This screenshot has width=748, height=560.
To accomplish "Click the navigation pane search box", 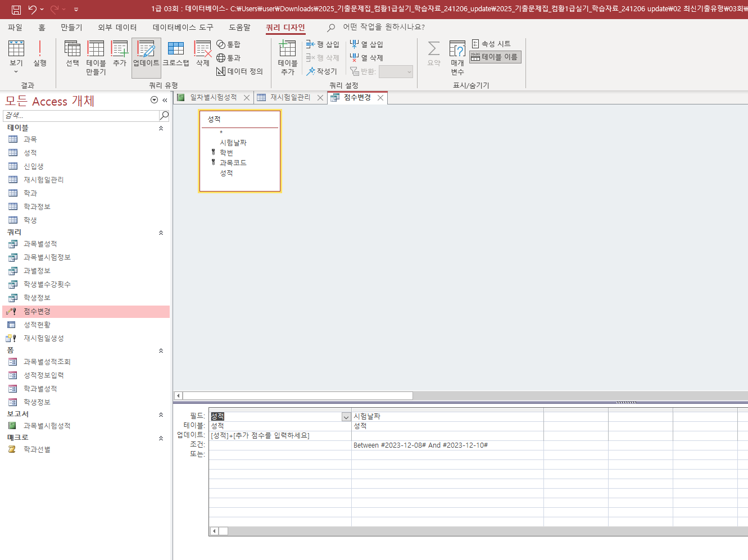I will 81,115.
